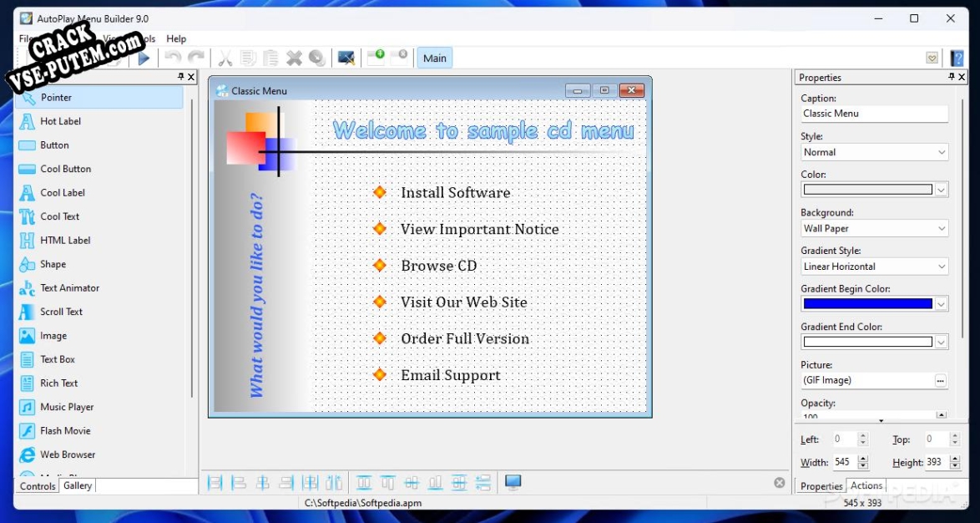Open the Help menu

point(176,38)
